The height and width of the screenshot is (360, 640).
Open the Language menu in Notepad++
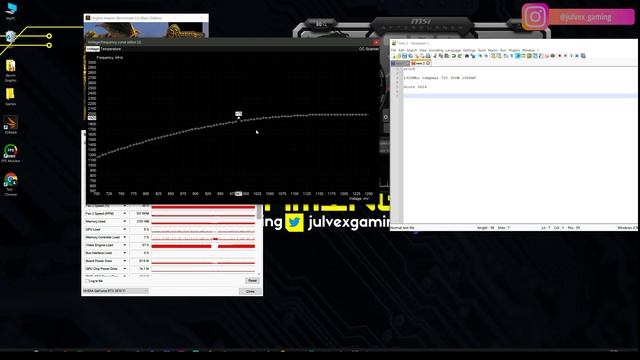(453, 50)
